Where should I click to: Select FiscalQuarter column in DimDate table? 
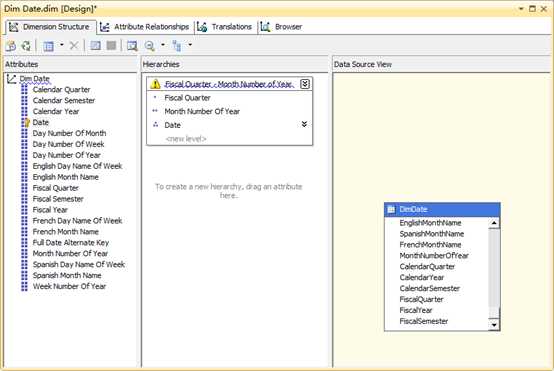(x=421, y=300)
